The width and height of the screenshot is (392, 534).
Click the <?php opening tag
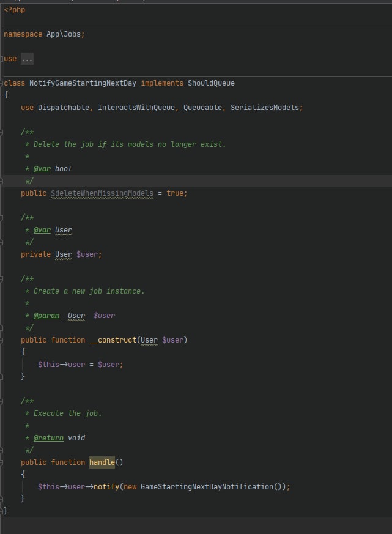[14, 10]
